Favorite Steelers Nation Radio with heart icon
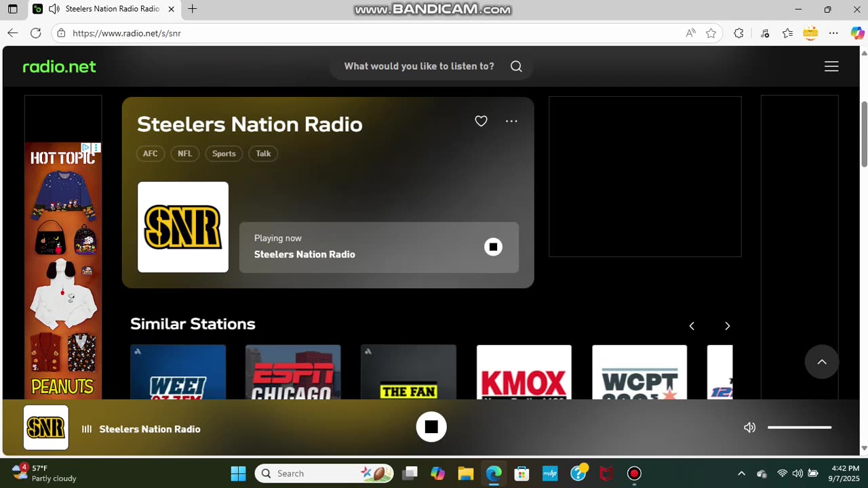This screenshot has height=488, width=868. 481,121
